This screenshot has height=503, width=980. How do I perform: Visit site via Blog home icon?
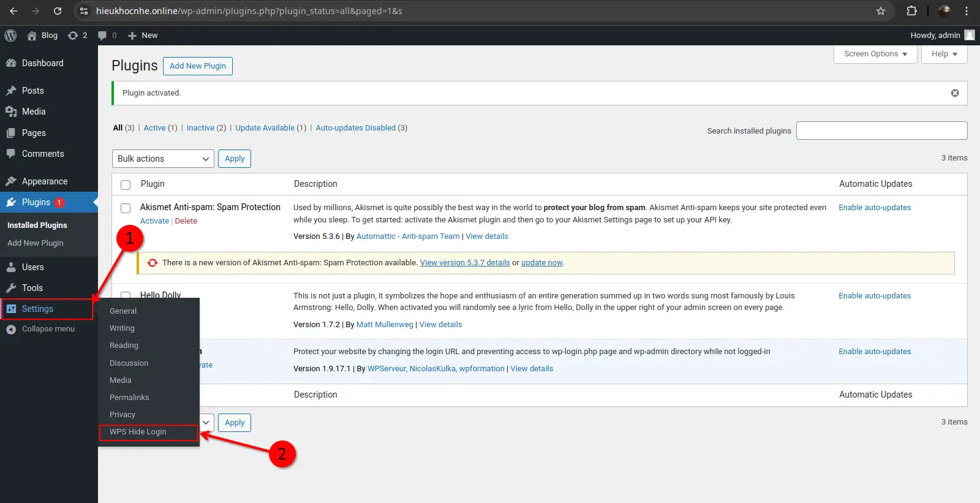32,36
